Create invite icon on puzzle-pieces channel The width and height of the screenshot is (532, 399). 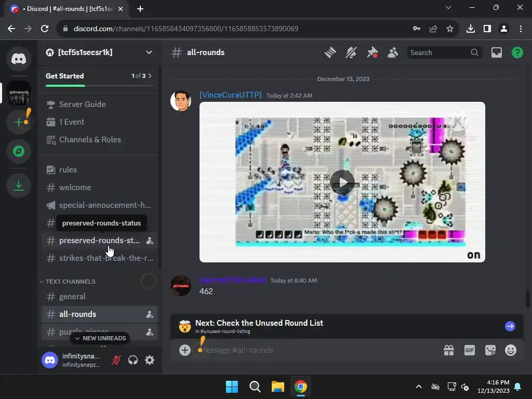coord(150,332)
